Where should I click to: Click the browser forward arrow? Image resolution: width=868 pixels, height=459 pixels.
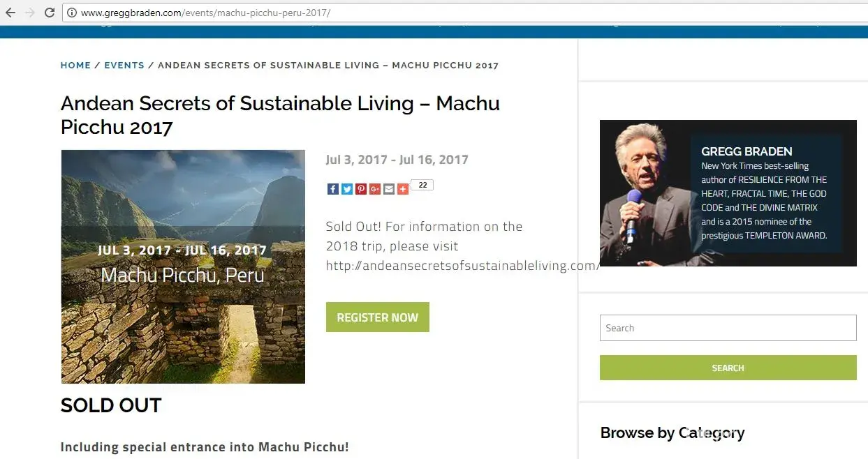[29, 13]
